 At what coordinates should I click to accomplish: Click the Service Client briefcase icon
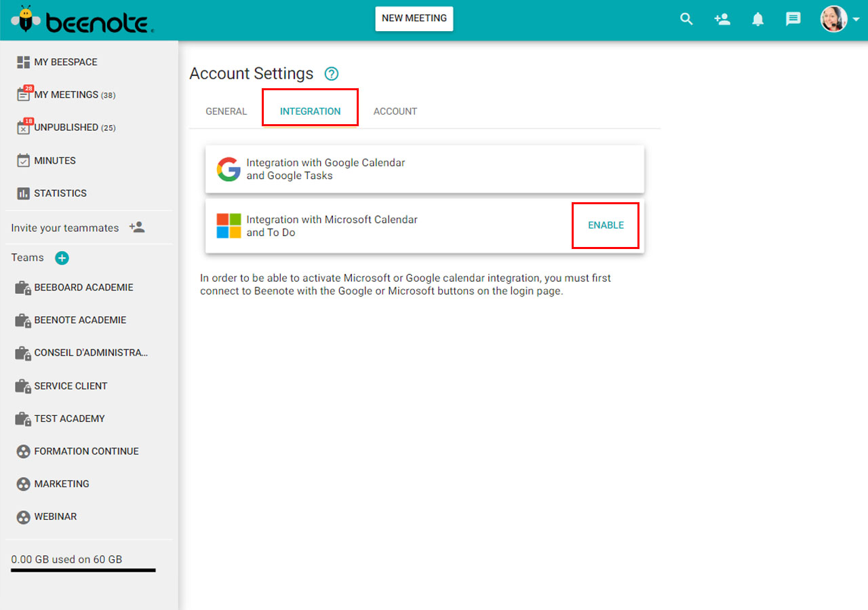[x=23, y=386]
